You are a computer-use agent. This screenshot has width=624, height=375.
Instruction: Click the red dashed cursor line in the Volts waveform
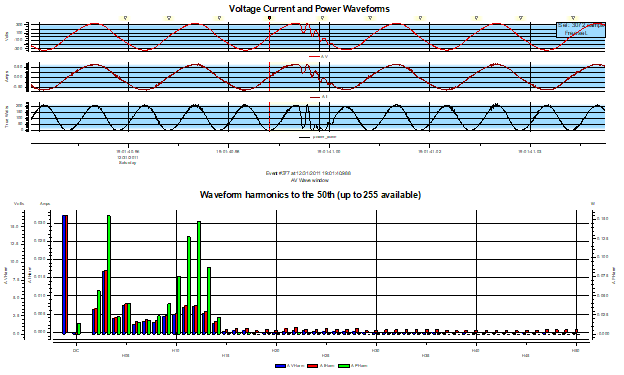(269, 37)
